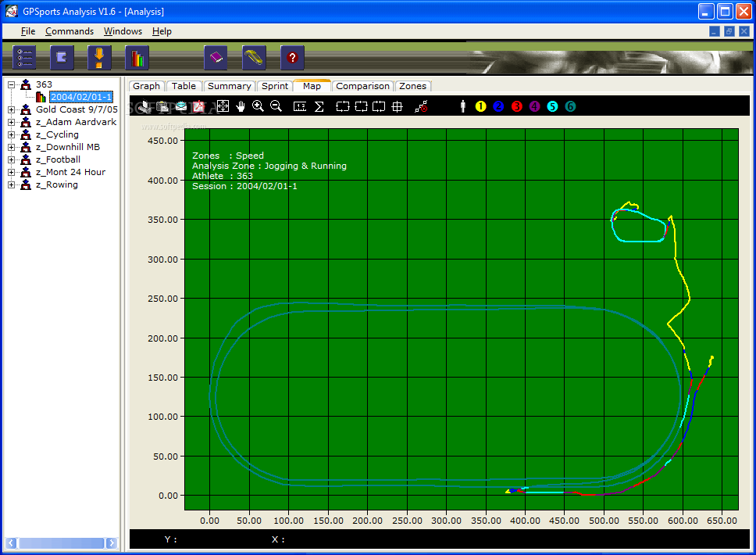The image size is (756, 555).
Task: Click the blue notebook toolbar button
Action: tap(62, 58)
